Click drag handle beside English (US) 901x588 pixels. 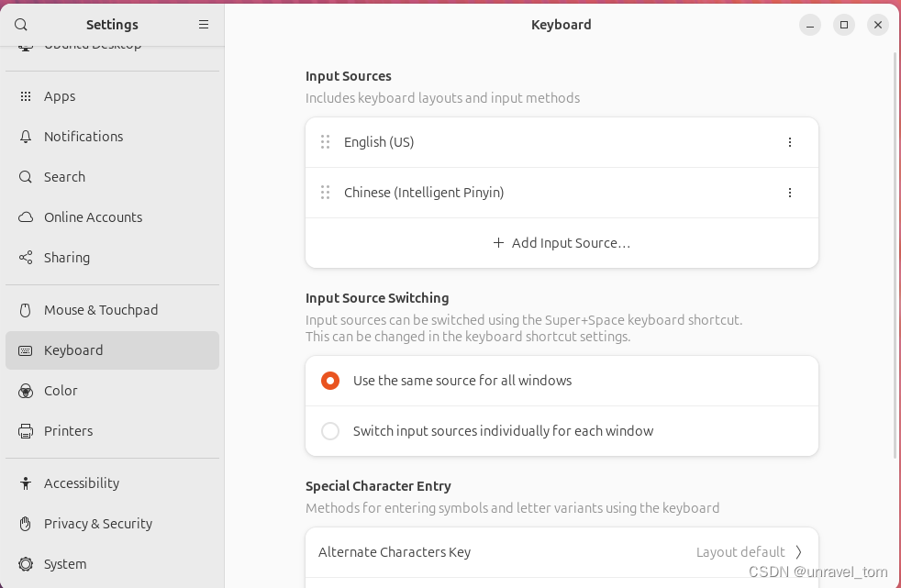[325, 142]
